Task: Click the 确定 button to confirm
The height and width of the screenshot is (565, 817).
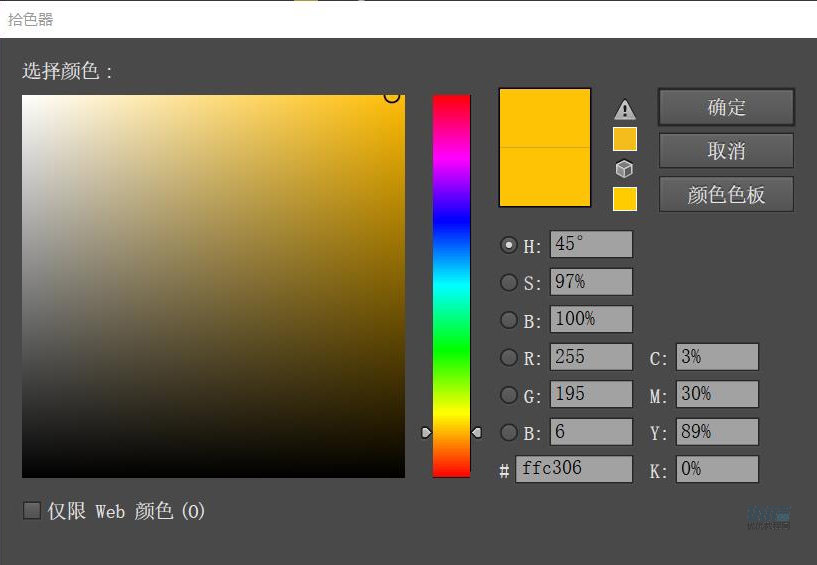Action: click(x=726, y=107)
